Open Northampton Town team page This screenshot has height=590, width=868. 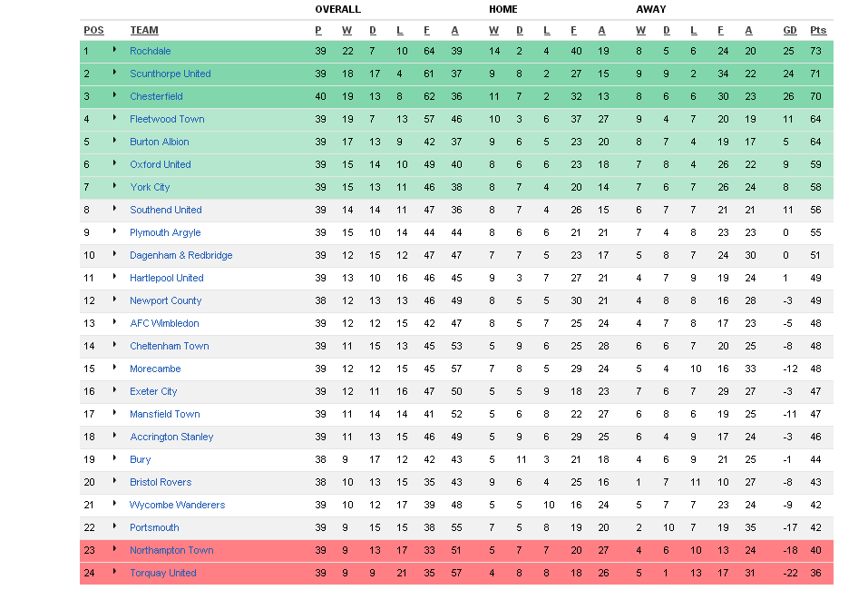(171, 550)
